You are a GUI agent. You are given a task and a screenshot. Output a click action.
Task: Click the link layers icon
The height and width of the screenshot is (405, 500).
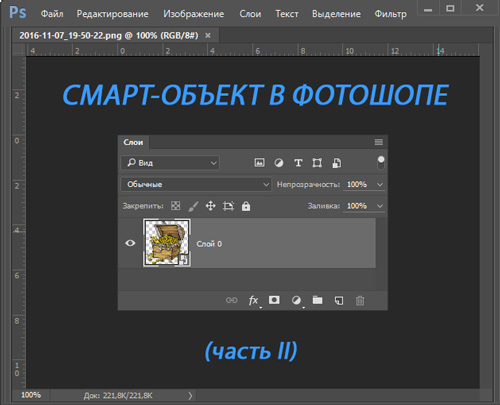[x=231, y=300]
